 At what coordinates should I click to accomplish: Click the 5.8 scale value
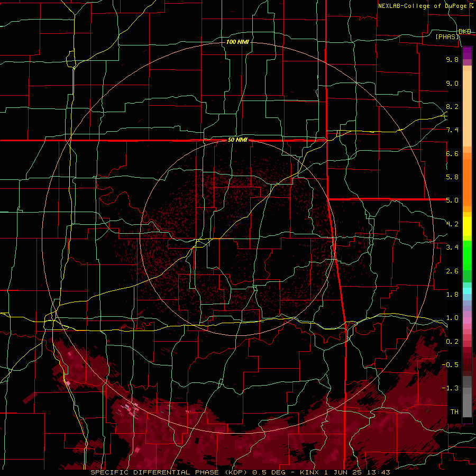(x=452, y=177)
